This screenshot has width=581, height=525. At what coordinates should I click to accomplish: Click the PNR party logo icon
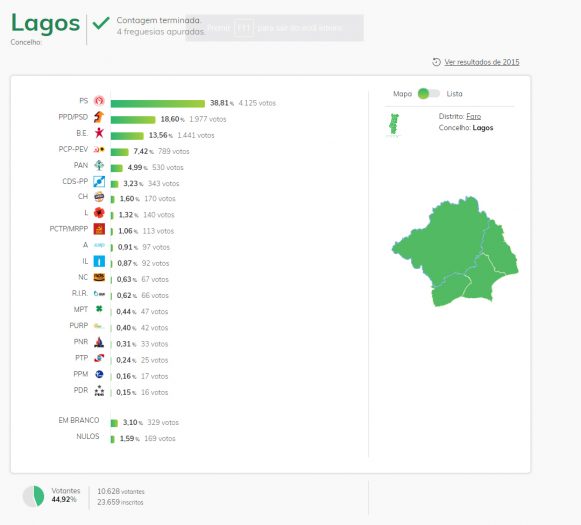point(99,342)
